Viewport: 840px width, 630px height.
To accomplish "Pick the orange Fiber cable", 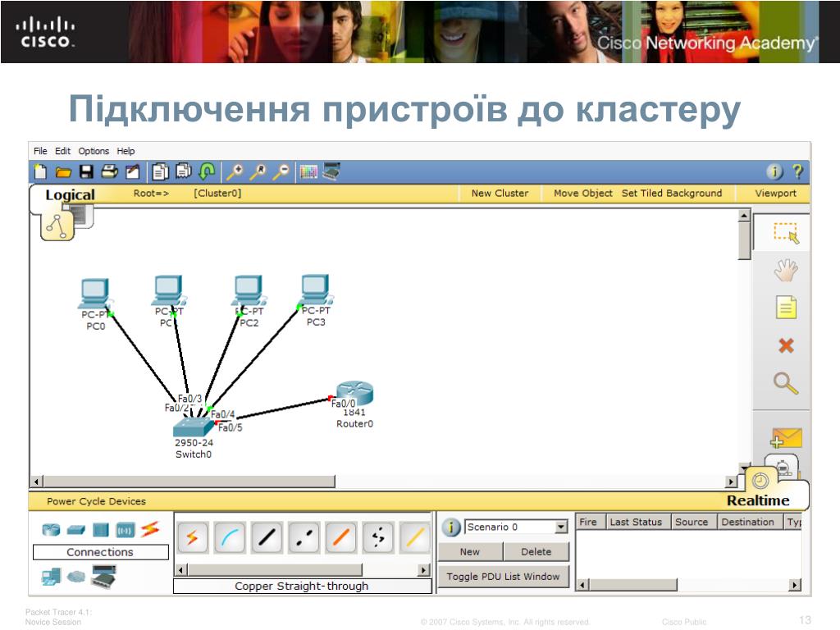I will (x=340, y=537).
